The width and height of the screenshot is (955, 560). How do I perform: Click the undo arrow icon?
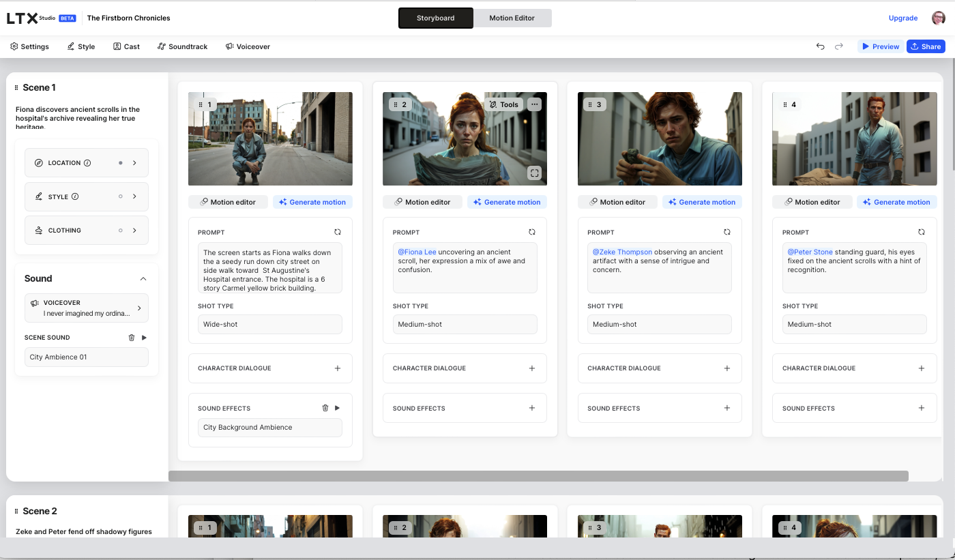[820, 46]
